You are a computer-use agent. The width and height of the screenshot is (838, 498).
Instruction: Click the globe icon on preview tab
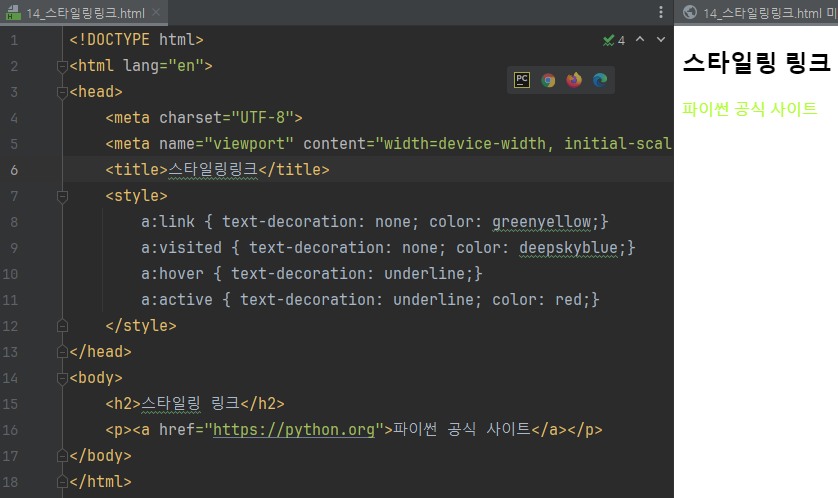click(x=690, y=12)
